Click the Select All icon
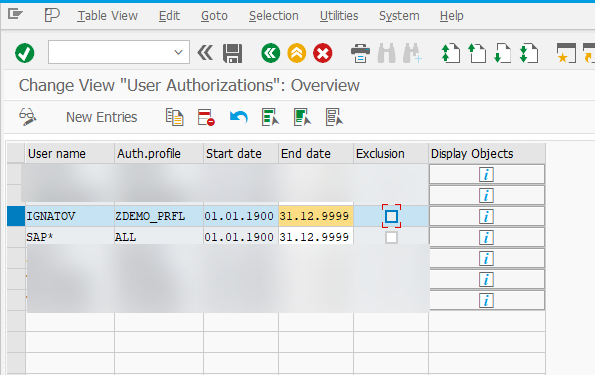The height and width of the screenshot is (375, 595). 271,117
